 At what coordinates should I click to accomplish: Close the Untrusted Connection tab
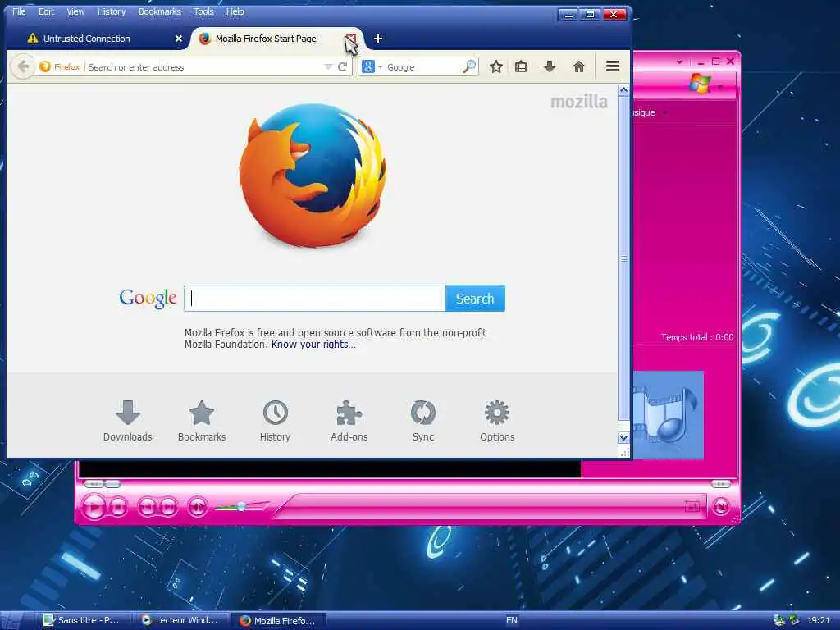pyautogui.click(x=178, y=39)
